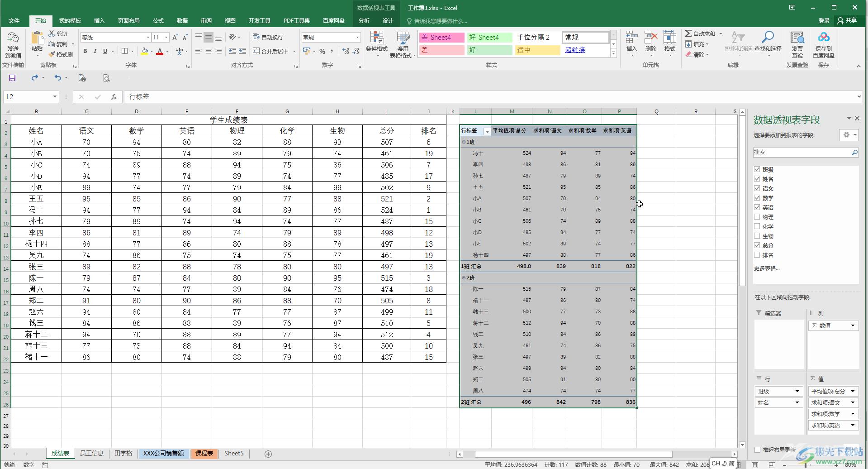Click the Format Painter brush
This screenshot has width=868, height=469.
(52, 54)
